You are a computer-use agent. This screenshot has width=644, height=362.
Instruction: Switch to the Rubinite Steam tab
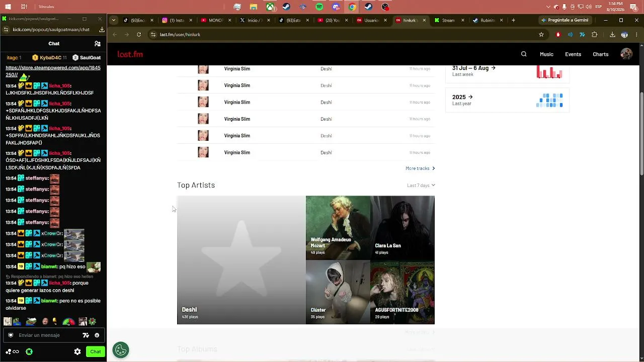coord(489,20)
